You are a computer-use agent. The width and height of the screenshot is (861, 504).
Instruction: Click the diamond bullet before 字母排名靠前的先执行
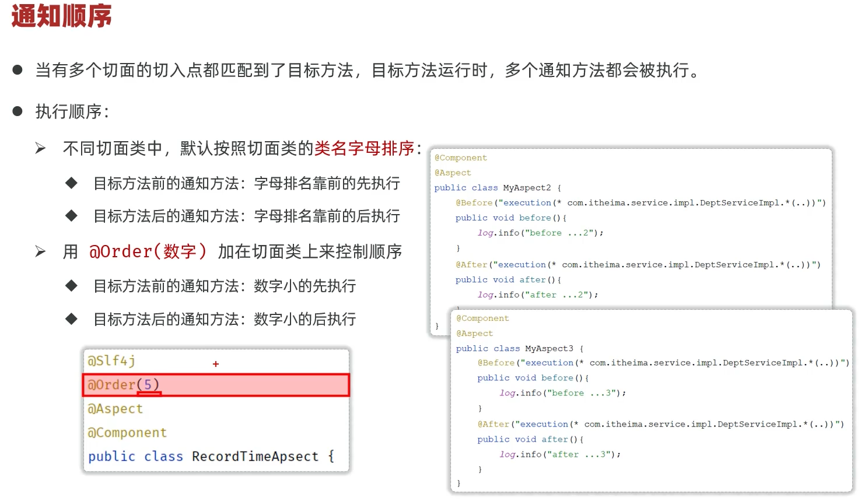pos(72,183)
